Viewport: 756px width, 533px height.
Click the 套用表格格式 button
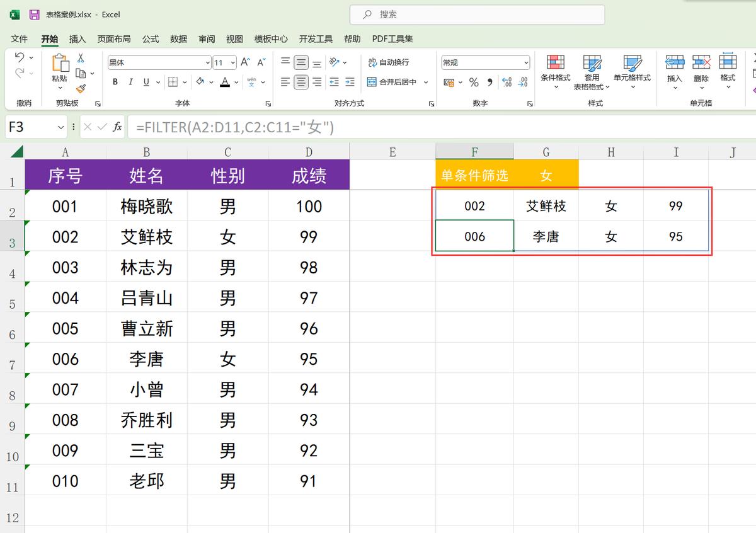tap(592, 71)
